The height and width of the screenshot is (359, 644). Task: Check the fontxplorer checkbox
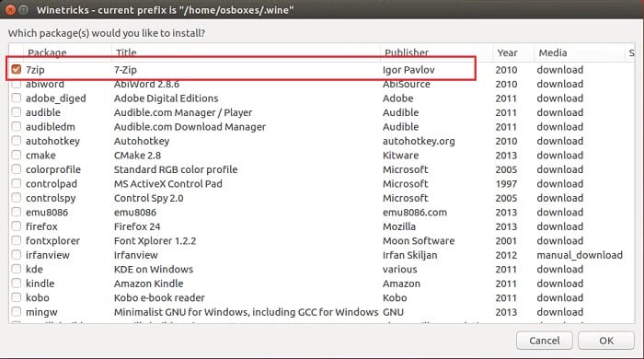coord(16,240)
